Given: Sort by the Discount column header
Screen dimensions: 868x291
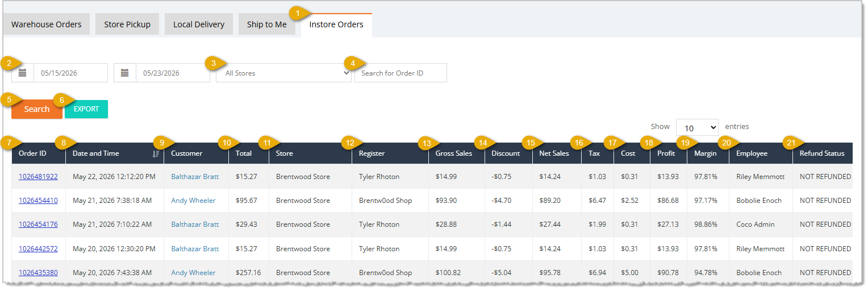Looking at the screenshot, I should (x=509, y=153).
